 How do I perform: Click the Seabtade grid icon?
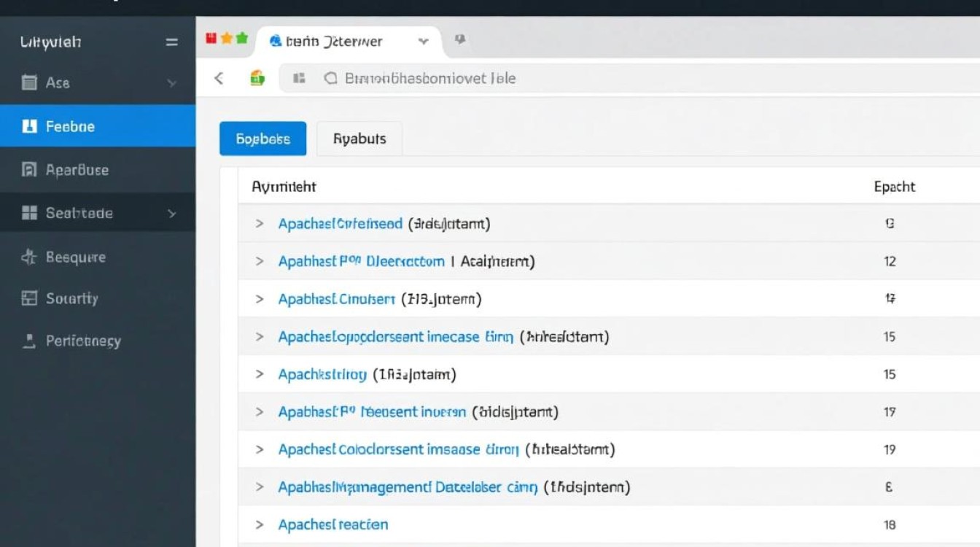29,213
